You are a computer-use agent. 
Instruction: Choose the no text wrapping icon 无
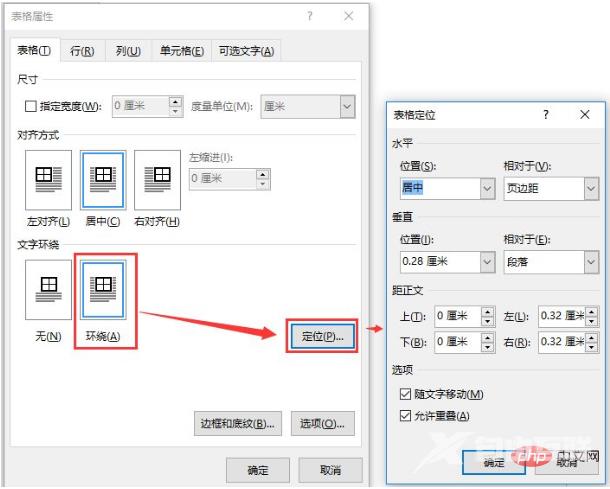pyautogui.click(x=48, y=290)
